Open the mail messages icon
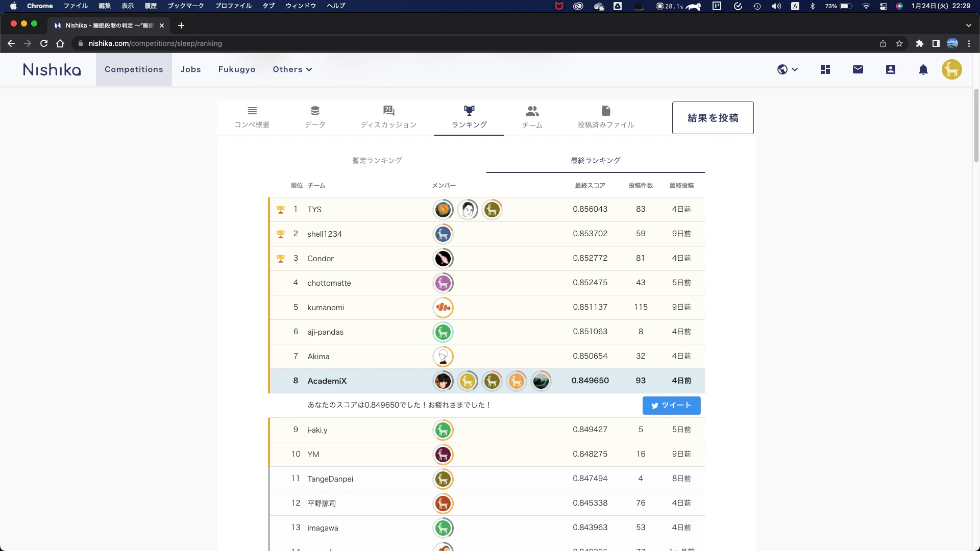Screen dimensions: 980x551 tap(858, 69)
